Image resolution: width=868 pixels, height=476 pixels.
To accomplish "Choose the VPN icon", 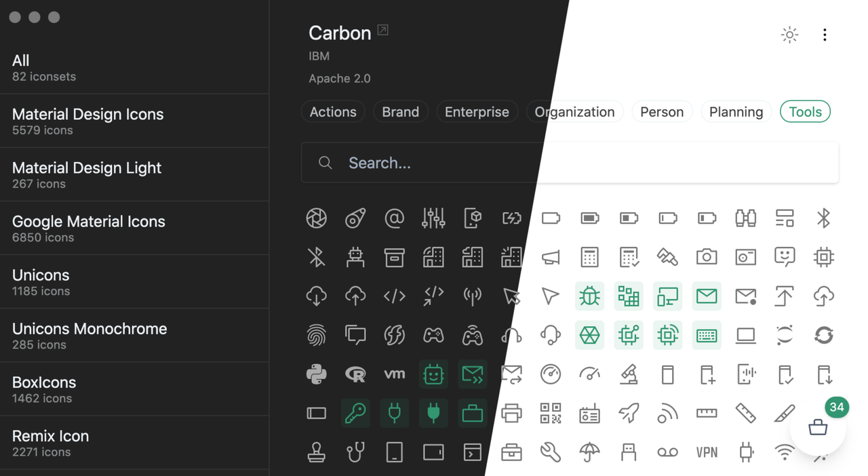I will [x=707, y=452].
